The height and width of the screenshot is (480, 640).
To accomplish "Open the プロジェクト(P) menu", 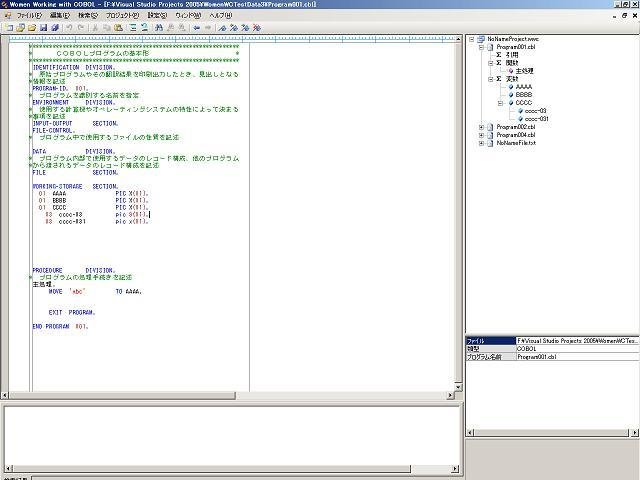I will coord(122,16).
